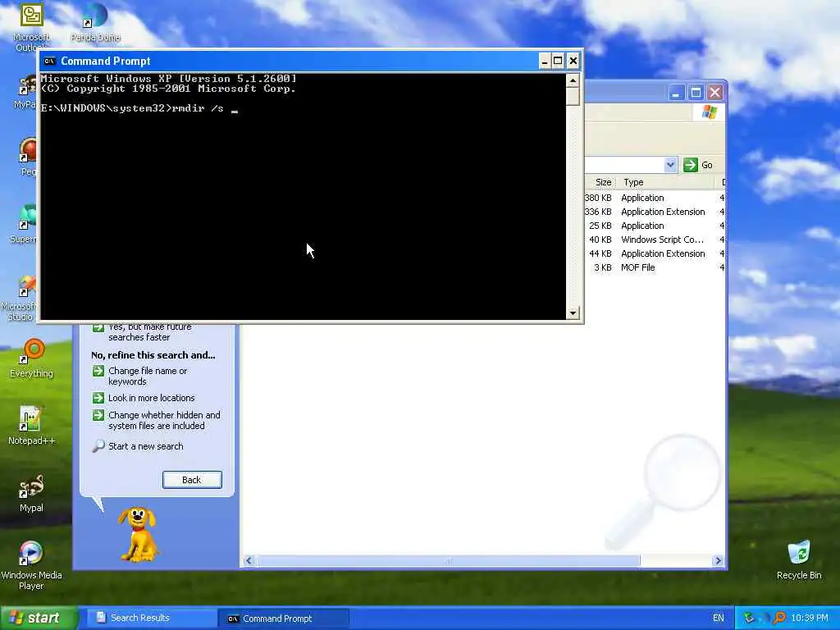The image size is (840, 630).
Task: Minimize the Command Prompt window
Action: [x=545, y=61]
